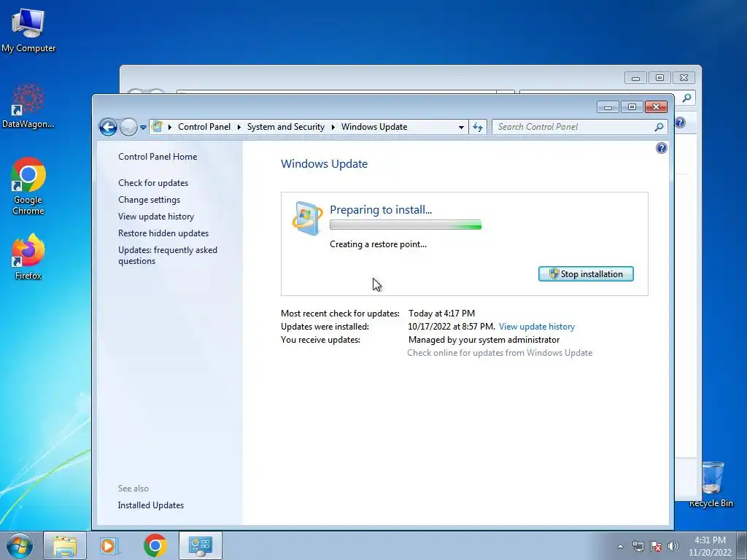
Task: Click the Preparing to install text
Action: coord(381,209)
